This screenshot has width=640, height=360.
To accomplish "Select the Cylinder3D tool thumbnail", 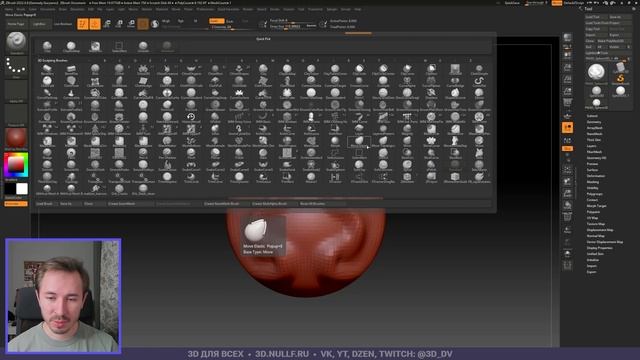I will (620, 67).
